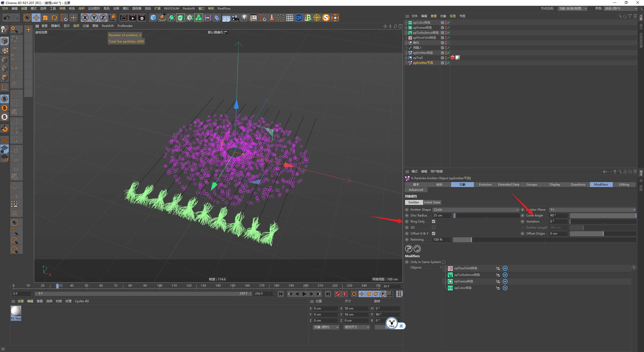Enable the 3D checkbox

[433, 228]
